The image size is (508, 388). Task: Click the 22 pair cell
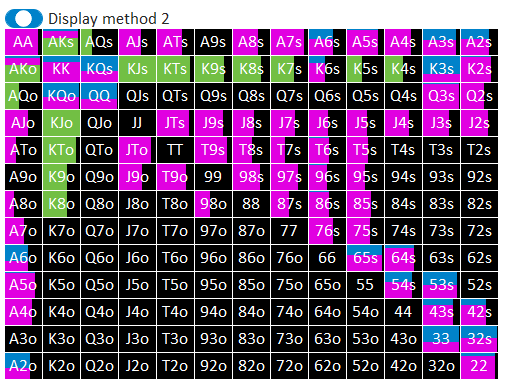coord(479,366)
